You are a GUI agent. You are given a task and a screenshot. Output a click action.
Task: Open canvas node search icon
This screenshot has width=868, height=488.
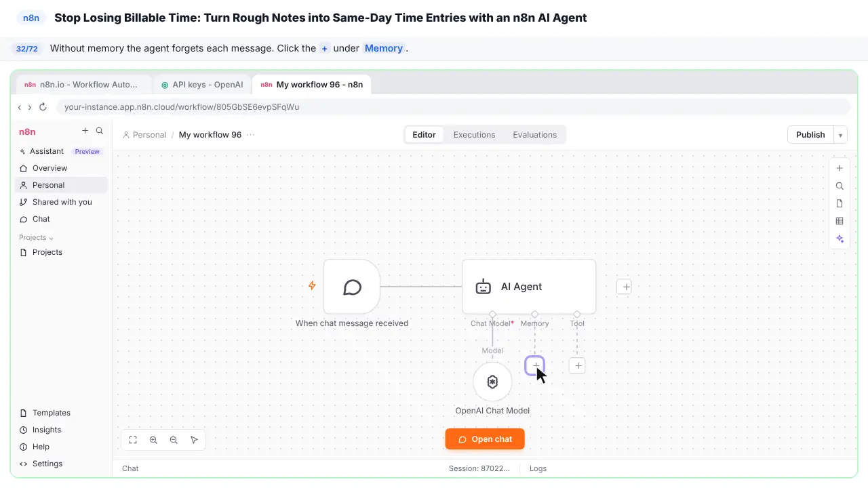tap(840, 186)
